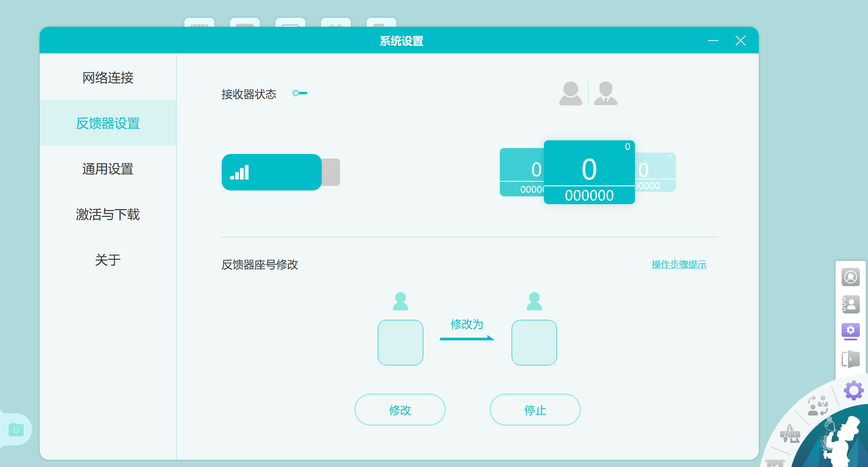The height and width of the screenshot is (467, 868).
Task: Select the teacher user icon with tie
Action: click(606, 93)
